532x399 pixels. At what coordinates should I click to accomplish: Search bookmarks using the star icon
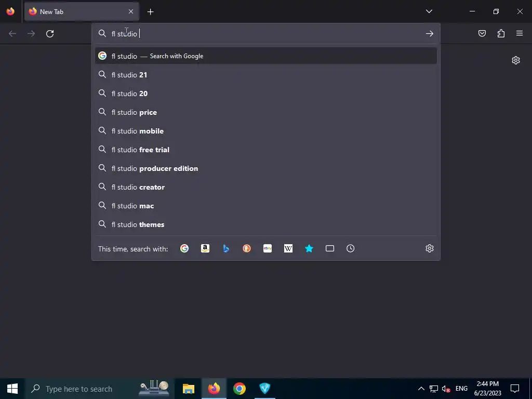click(309, 249)
